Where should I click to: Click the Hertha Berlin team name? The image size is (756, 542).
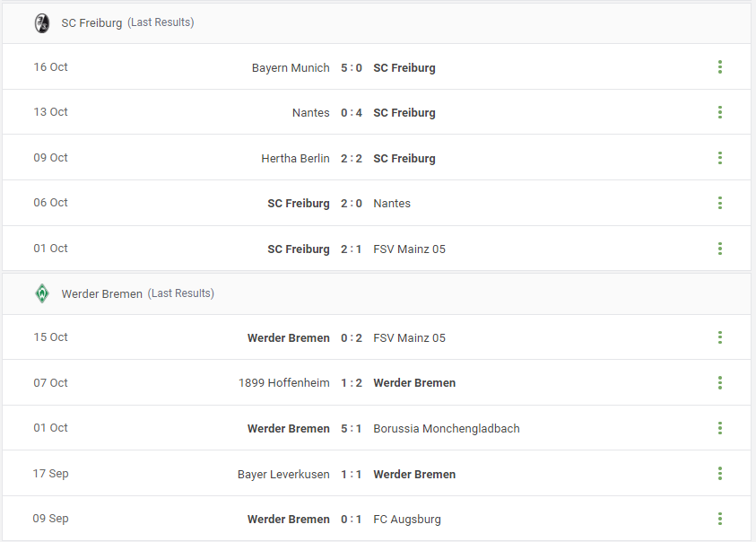pyautogui.click(x=296, y=158)
